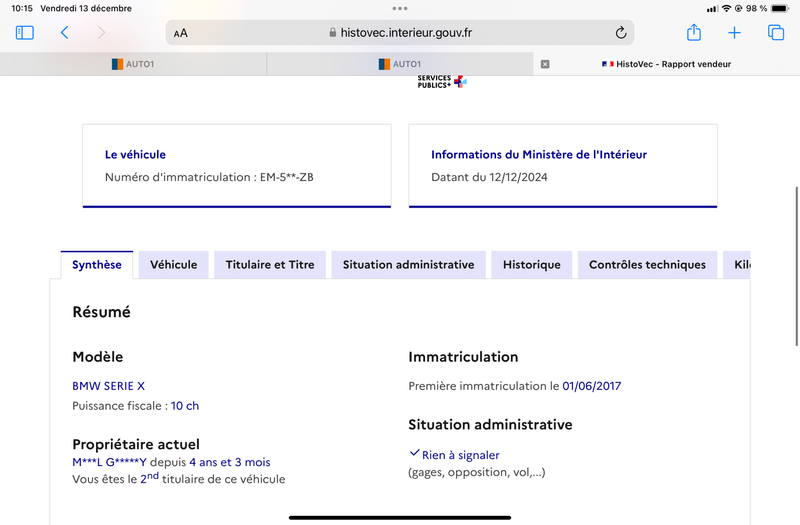800x525 pixels.
Task: Focus the histovec.interieur.gouv.fr address bar
Action: pos(400,33)
